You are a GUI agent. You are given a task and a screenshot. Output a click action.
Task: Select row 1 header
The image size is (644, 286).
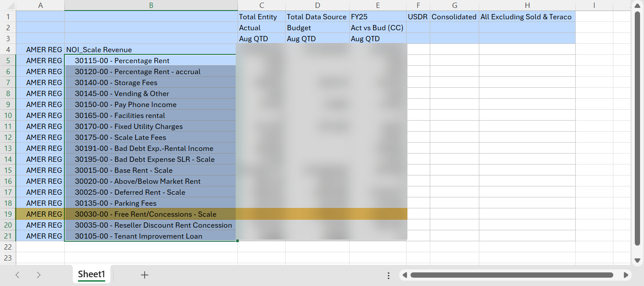[8, 17]
